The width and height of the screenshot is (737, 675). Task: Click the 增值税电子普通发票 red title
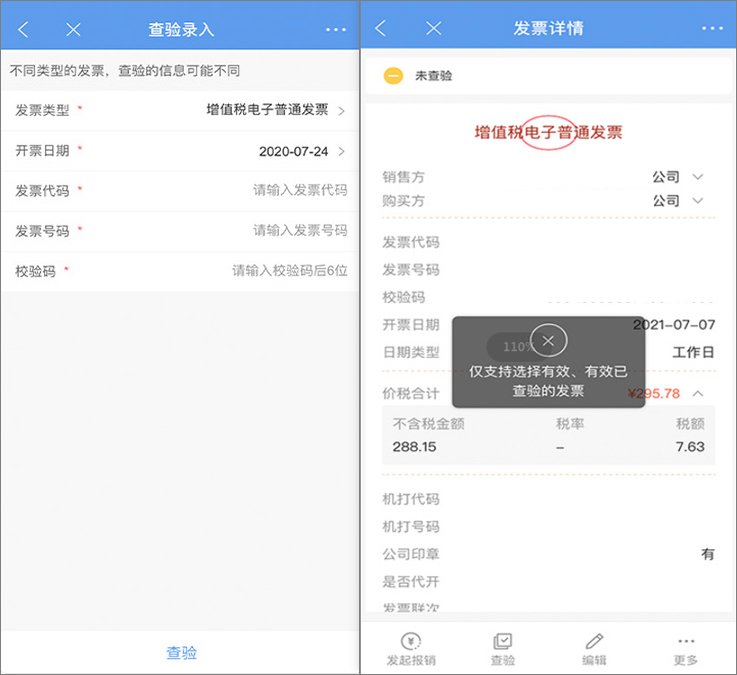click(548, 133)
